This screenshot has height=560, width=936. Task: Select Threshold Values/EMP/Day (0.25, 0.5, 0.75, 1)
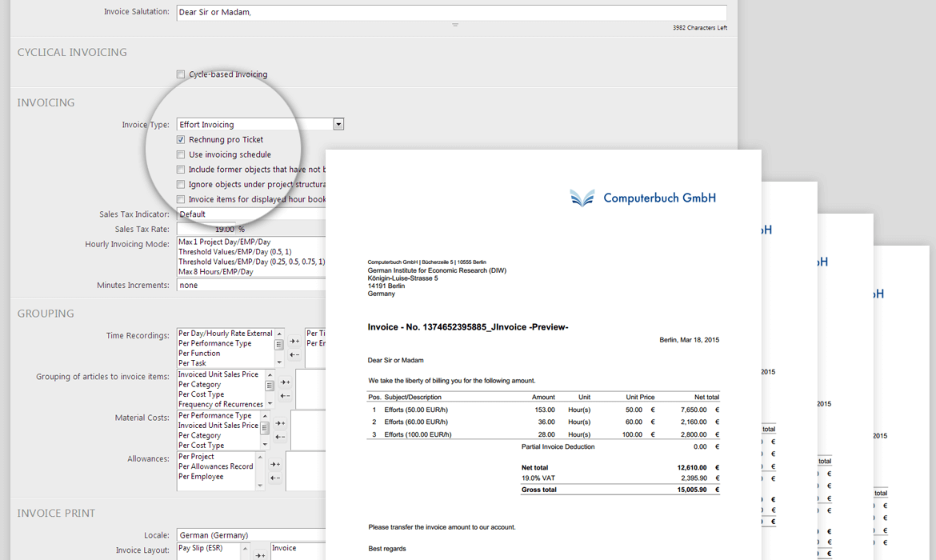251,262
